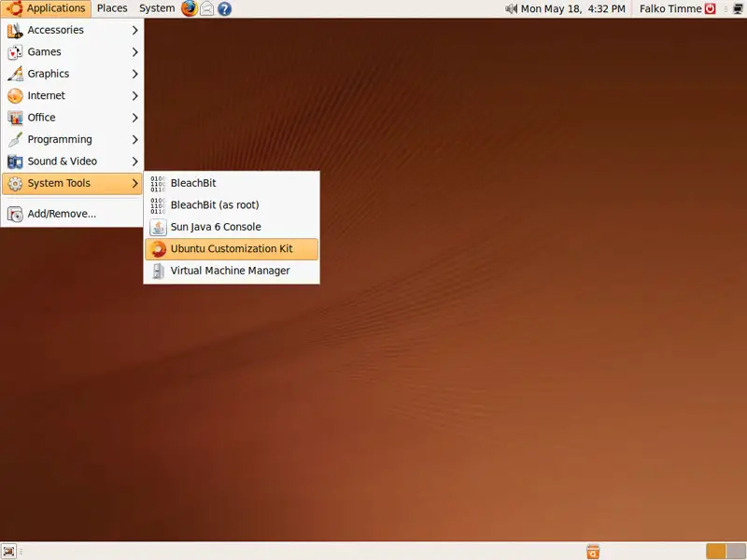
Task: Launch Ubuntu Customization Kit
Action: (x=232, y=249)
